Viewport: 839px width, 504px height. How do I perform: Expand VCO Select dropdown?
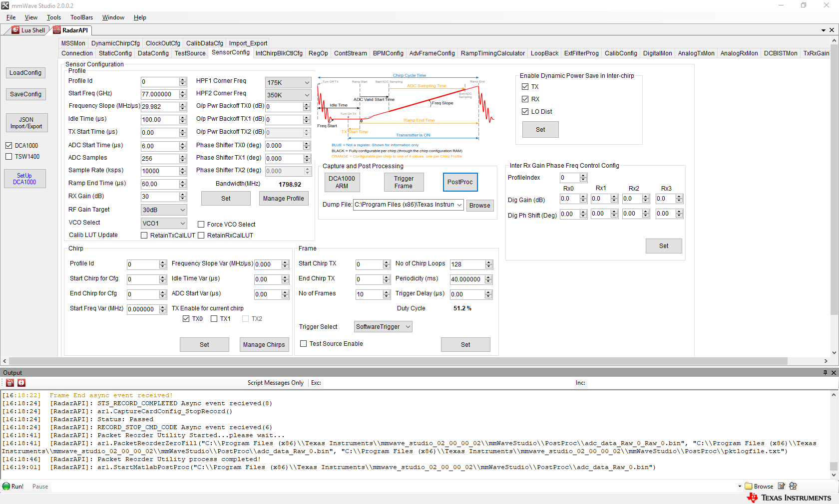tap(164, 224)
